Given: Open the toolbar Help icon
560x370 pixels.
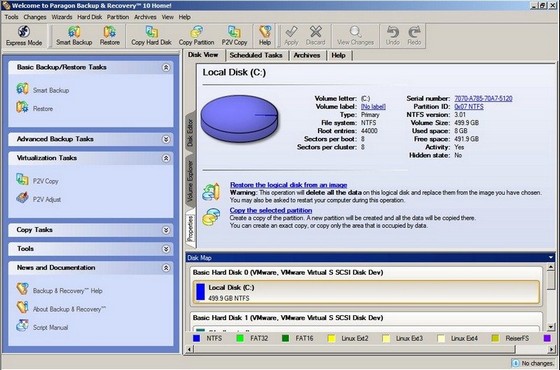Looking at the screenshot, I should coord(265,36).
